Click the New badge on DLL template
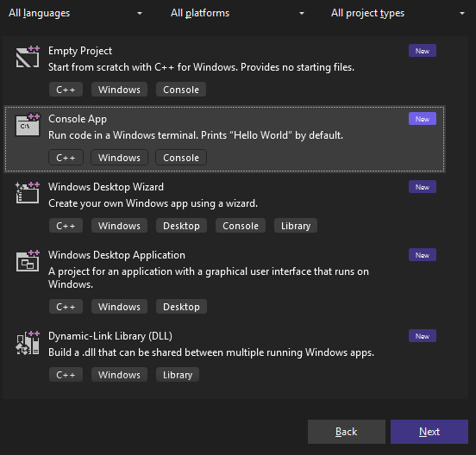 (x=423, y=336)
